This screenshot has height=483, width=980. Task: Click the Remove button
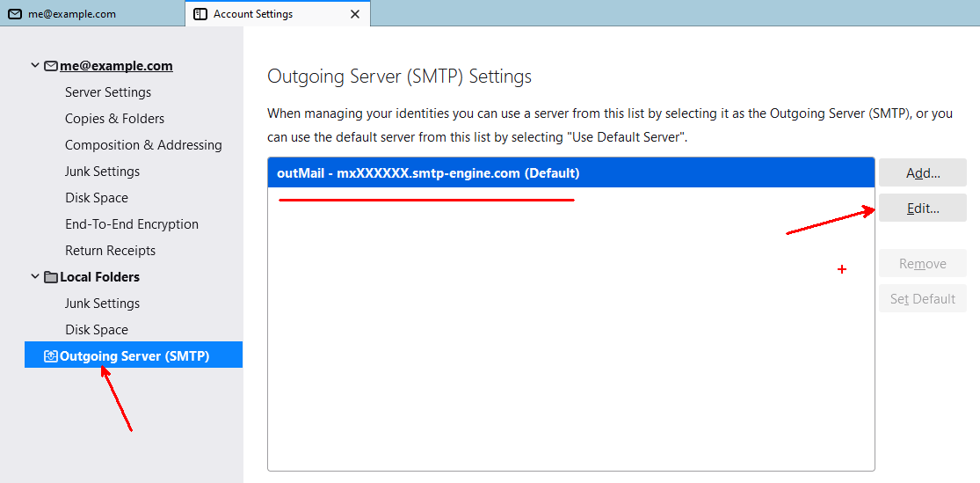(922, 264)
